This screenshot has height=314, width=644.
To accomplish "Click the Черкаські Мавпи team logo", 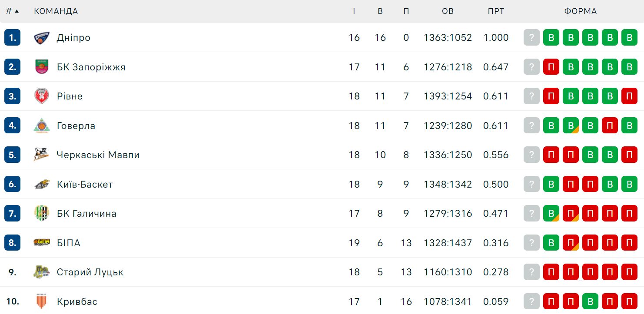I will click(42, 155).
